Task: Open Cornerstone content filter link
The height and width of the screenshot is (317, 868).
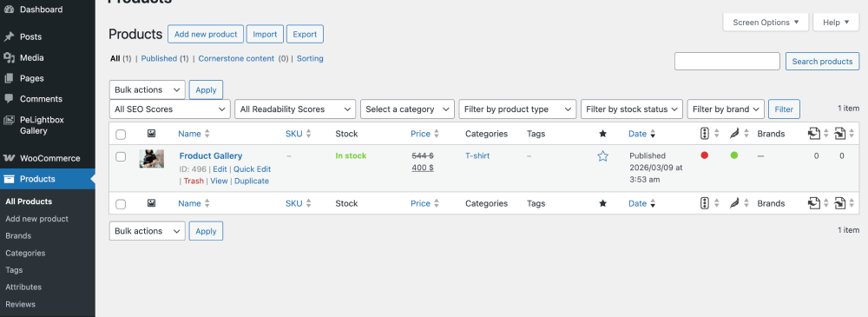Action: (x=236, y=58)
